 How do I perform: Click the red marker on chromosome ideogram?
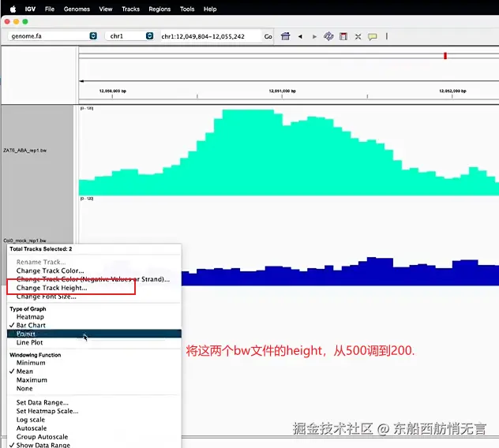pos(445,56)
